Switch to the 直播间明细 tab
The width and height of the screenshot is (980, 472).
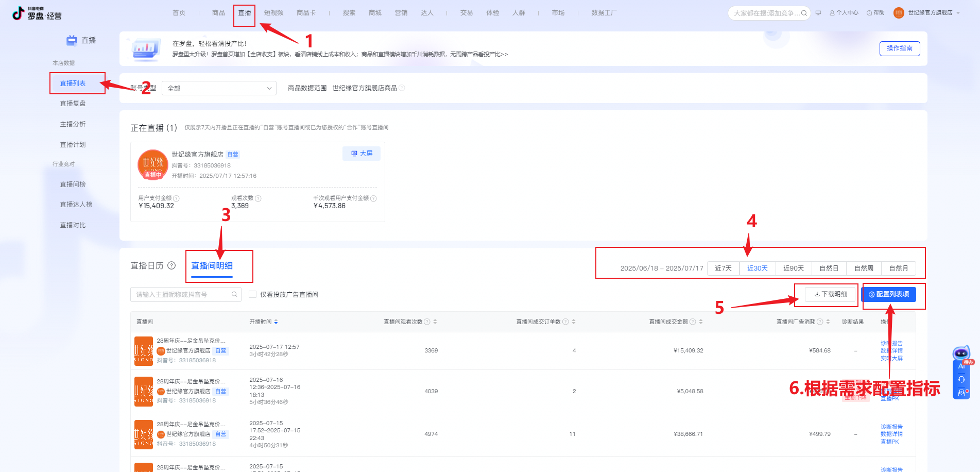[212, 265]
